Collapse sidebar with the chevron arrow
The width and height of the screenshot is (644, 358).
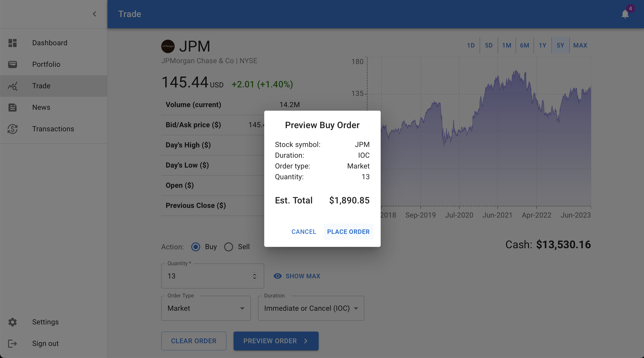click(x=94, y=14)
